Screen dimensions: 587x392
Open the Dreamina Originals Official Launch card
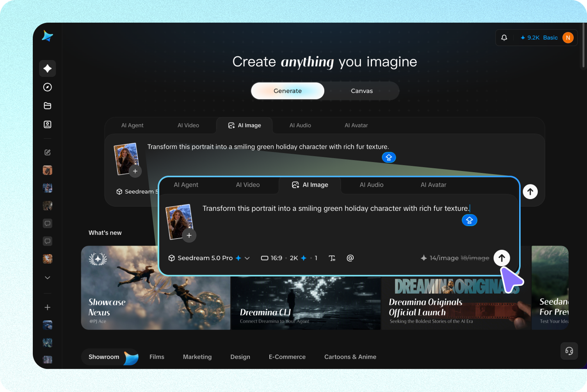pyautogui.click(x=456, y=303)
